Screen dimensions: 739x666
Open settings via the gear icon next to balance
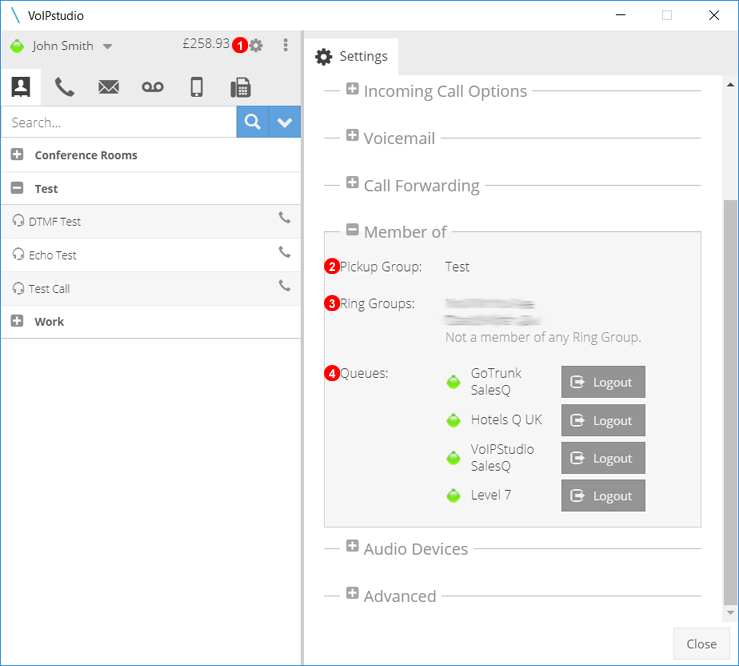tap(256, 46)
